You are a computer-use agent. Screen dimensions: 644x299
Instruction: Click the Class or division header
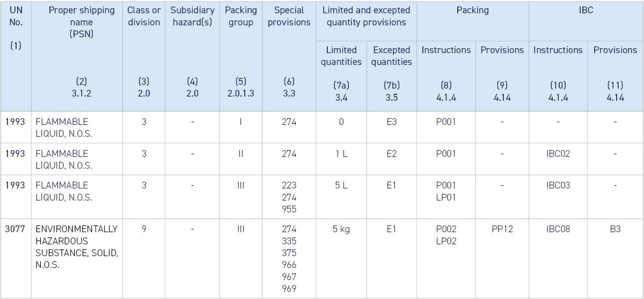click(x=144, y=16)
